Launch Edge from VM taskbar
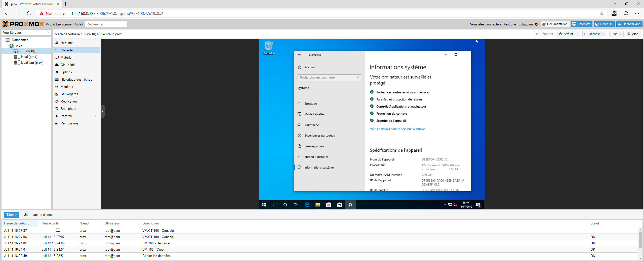This screenshot has width=644, height=262. [x=307, y=205]
